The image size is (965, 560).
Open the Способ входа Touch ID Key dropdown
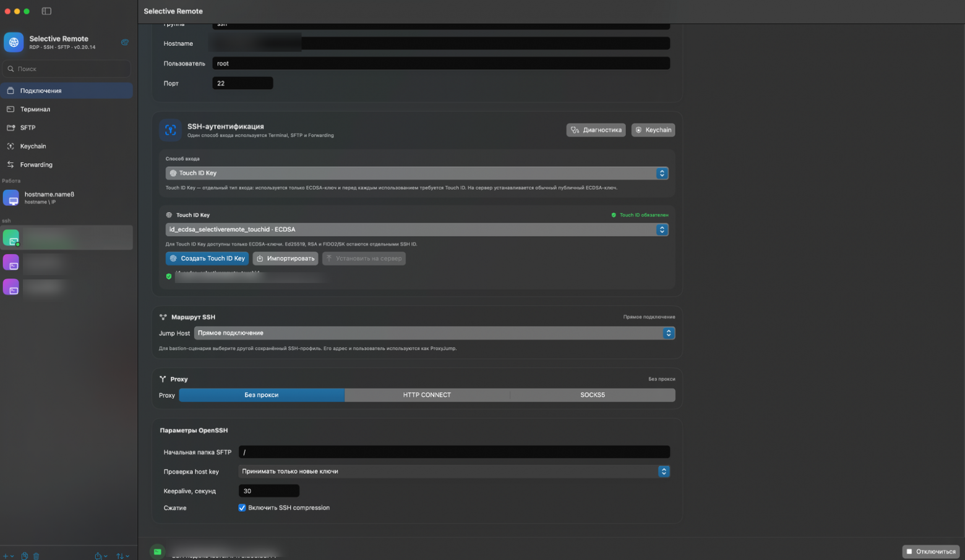click(417, 173)
